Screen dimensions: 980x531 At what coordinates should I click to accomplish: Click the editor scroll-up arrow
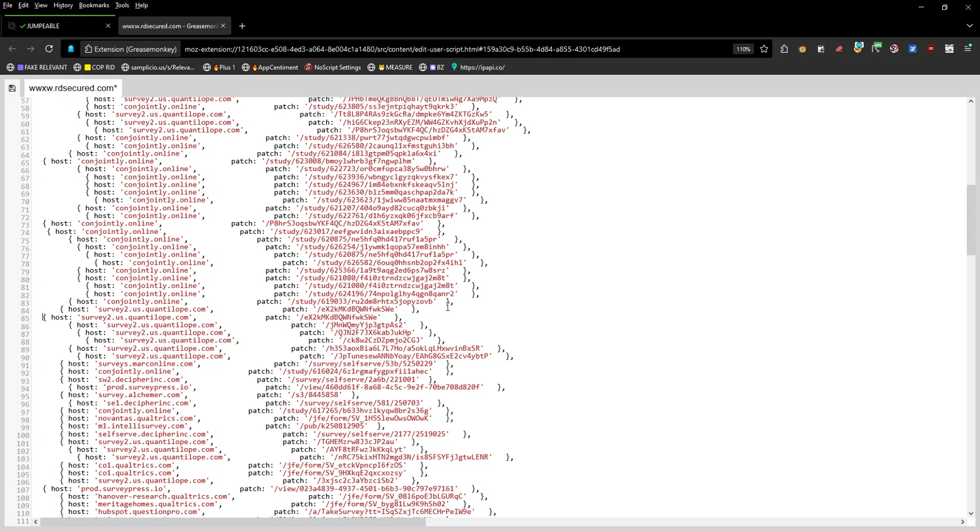coord(971,101)
